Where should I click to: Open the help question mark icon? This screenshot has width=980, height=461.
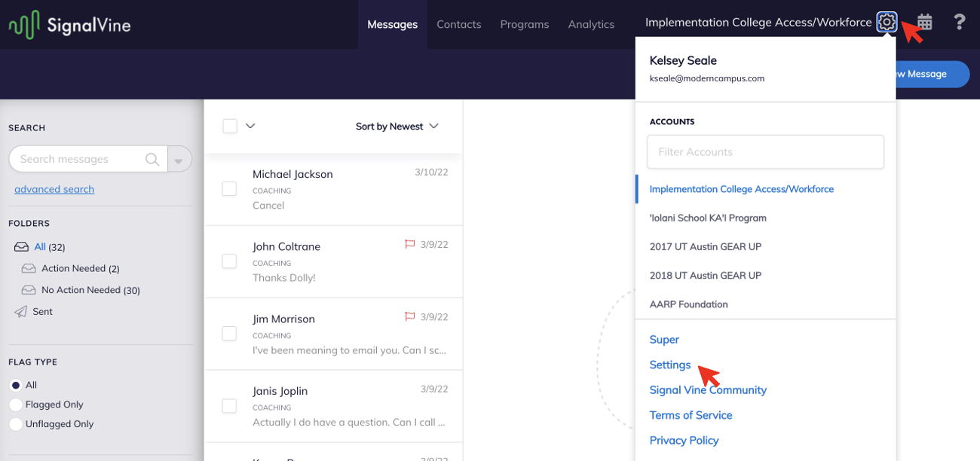[960, 22]
